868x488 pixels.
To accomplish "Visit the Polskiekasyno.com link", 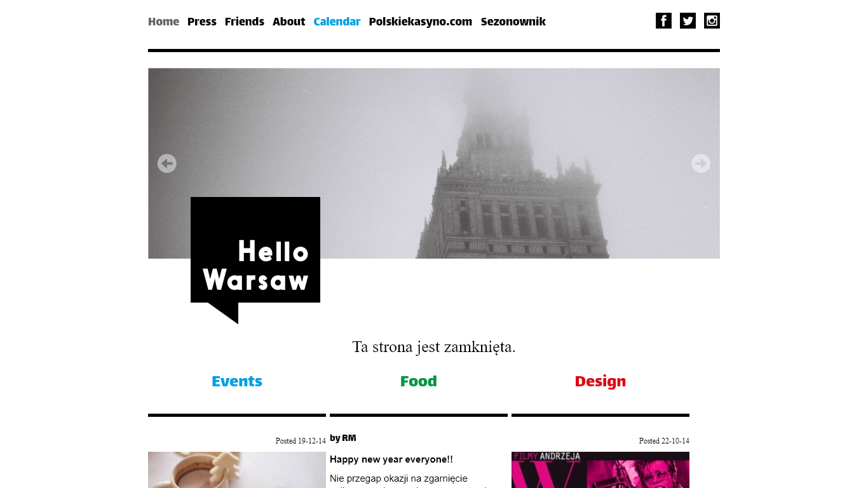I will click(421, 22).
